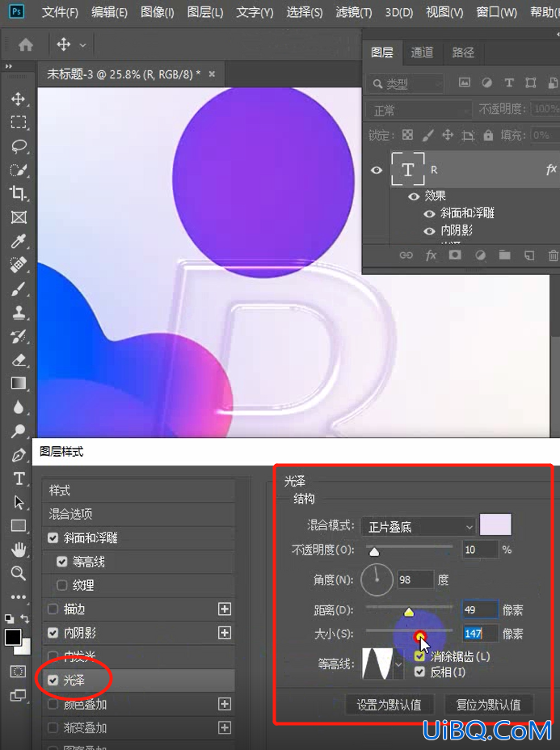560x750 pixels.
Task: Add another 内阴影 effect with plus
Action: click(x=225, y=633)
